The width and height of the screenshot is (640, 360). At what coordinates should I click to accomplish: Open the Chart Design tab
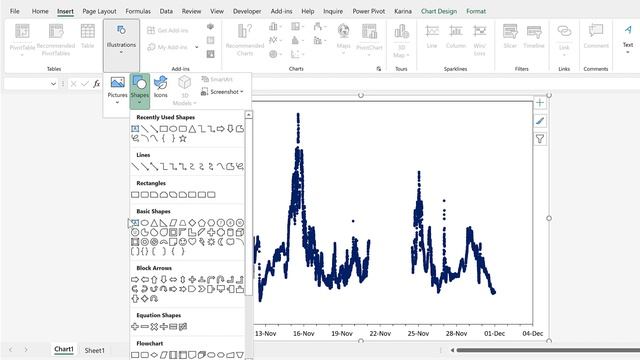pos(439,11)
